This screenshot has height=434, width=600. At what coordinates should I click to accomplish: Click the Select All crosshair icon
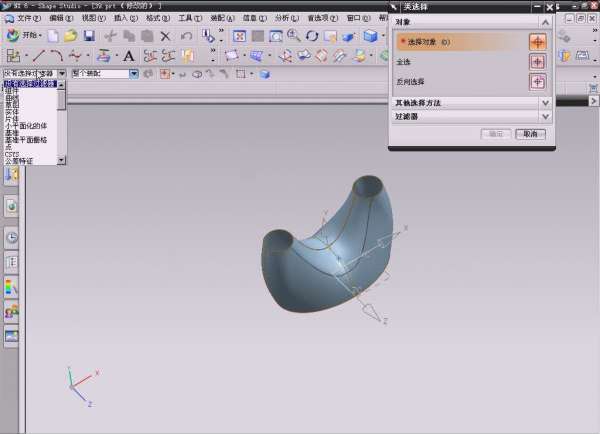click(537, 62)
